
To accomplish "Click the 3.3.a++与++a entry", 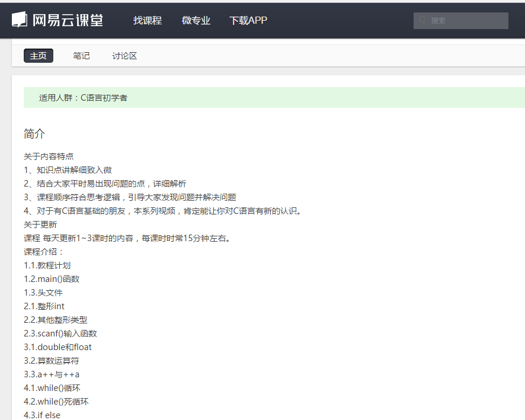I will click(52, 374).
